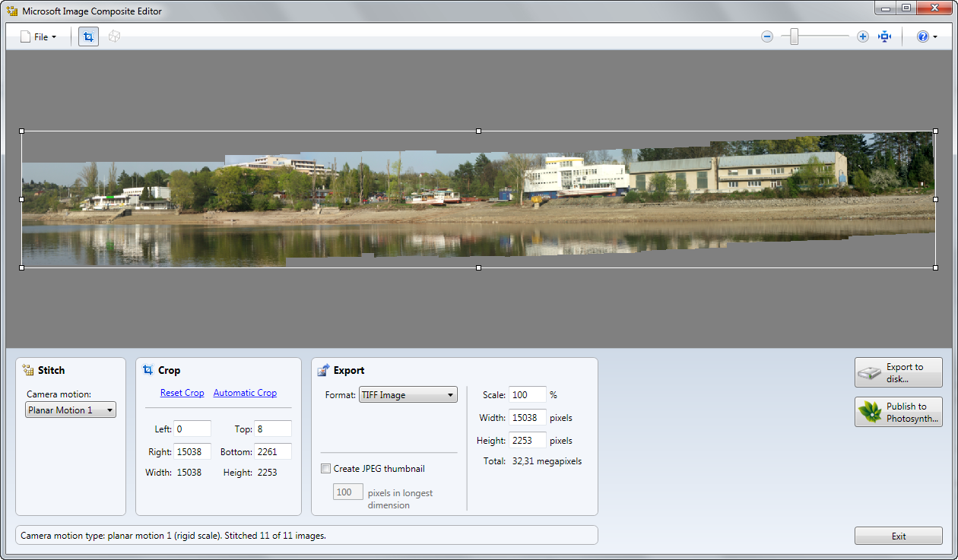Click the "Microsoft Image Composite Editor" title text
Image resolution: width=958 pixels, height=560 pixels.
(x=92, y=11)
